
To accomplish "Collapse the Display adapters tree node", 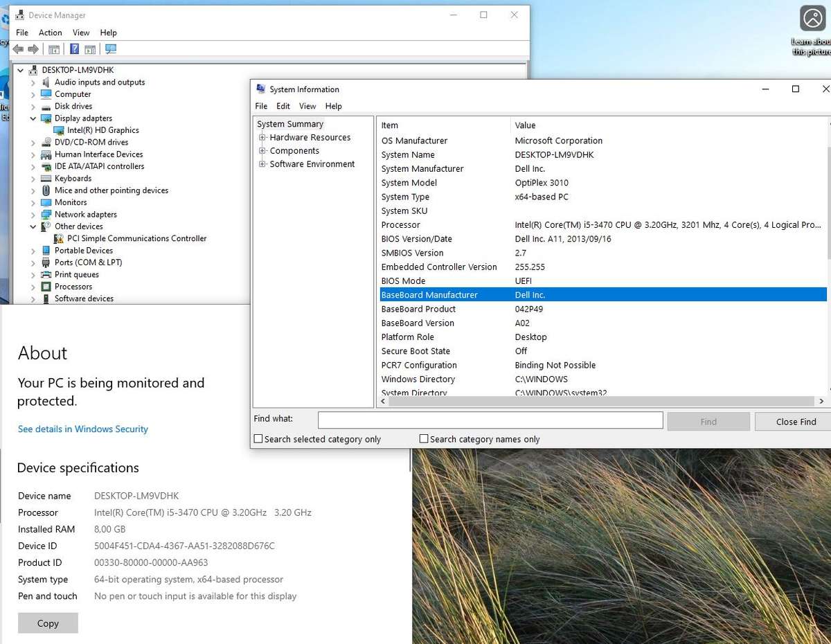I will point(33,118).
